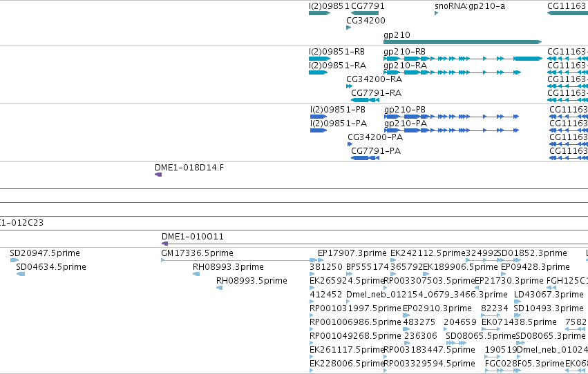Screen dimensions: 588x374
Task: Click the RP001006986.5prime marker
Action: (312, 329)
